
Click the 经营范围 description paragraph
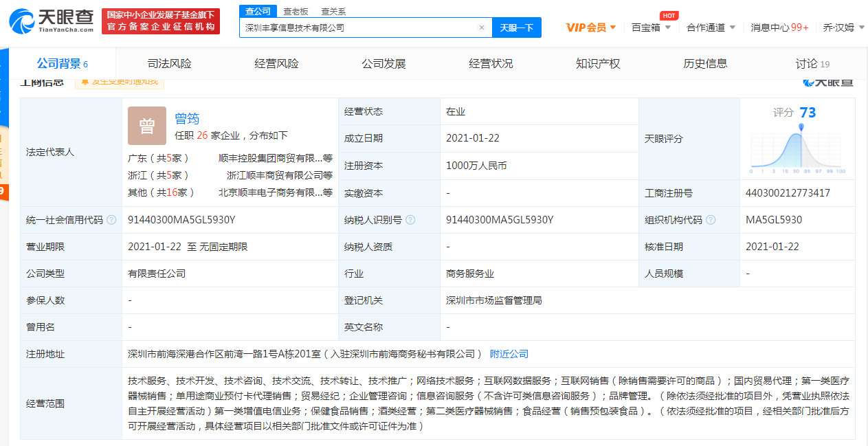point(489,403)
